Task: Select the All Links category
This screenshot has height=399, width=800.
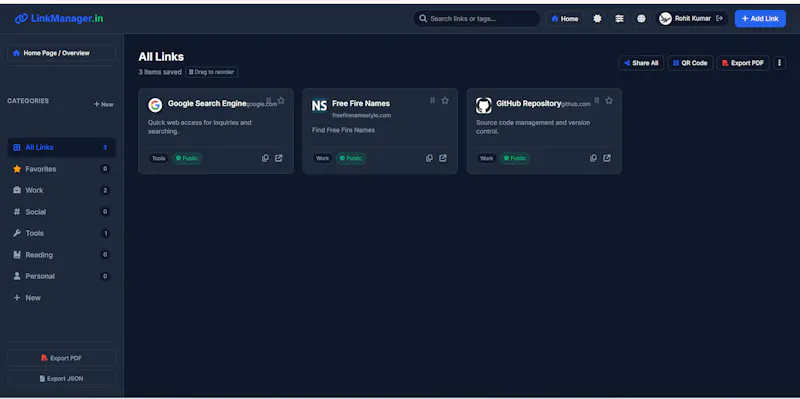Action: point(61,147)
